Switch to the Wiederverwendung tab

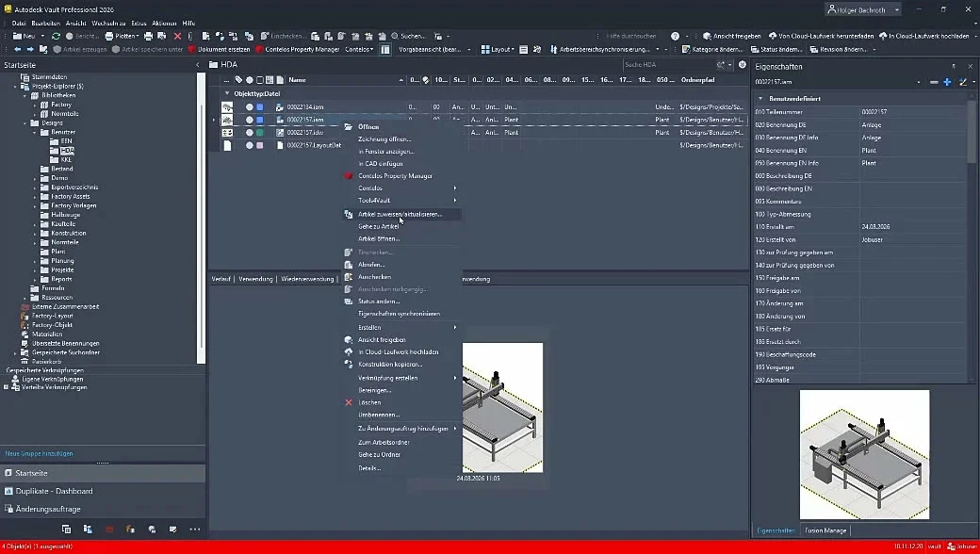pyautogui.click(x=307, y=279)
